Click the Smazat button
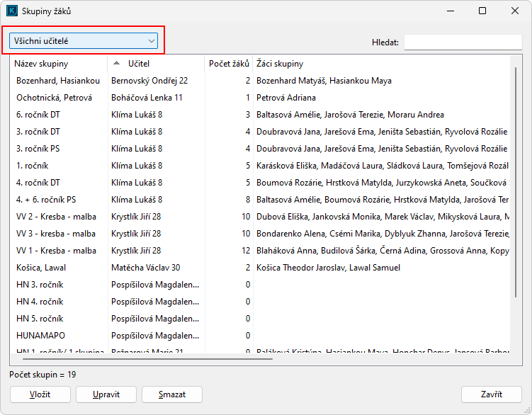This screenshot has width=532, height=415. tap(172, 394)
